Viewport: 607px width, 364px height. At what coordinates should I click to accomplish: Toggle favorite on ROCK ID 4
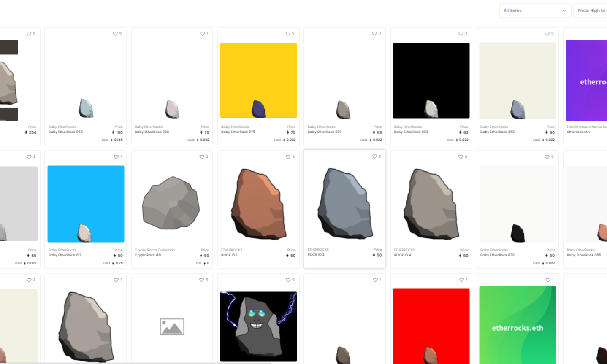(x=461, y=157)
